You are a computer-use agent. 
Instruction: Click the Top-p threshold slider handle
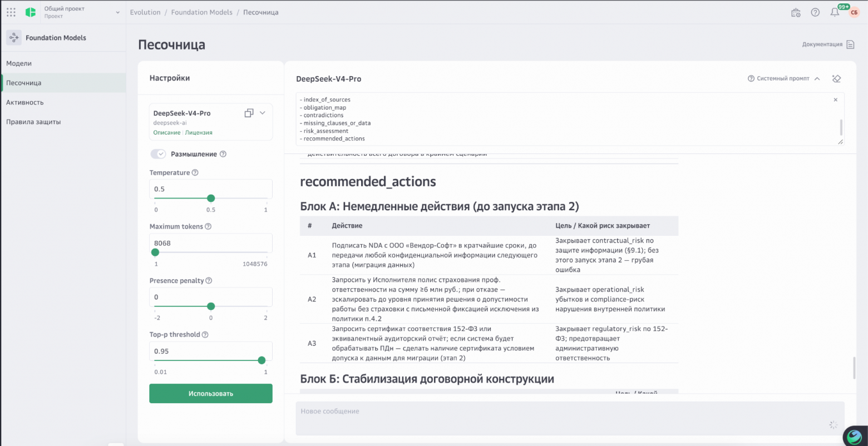(x=262, y=360)
